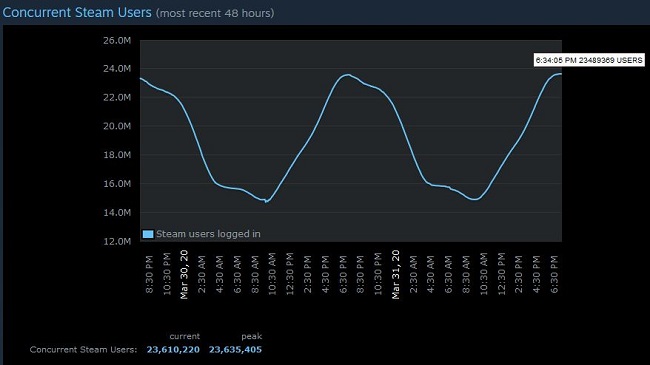This screenshot has width=650, height=365.
Task: Click the last 12:30 PM x-axis label
Action: tap(502, 274)
